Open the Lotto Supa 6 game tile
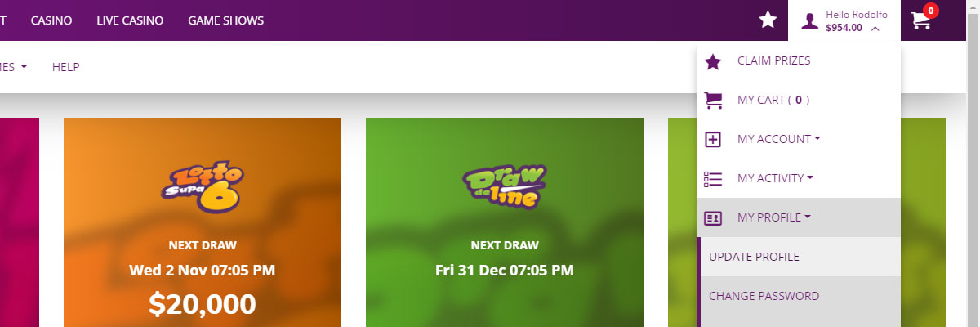The width and height of the screenshot is (980, 327). [203, 222]
